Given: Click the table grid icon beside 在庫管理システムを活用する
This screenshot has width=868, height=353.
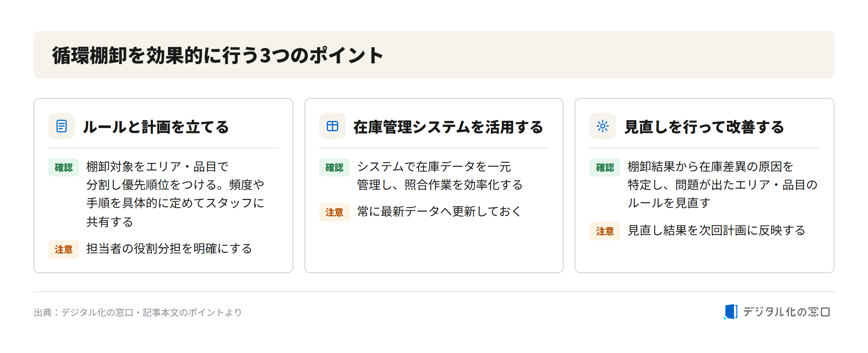Looking at the screenshot, I should pyautogui.click(x=332, y=126).
